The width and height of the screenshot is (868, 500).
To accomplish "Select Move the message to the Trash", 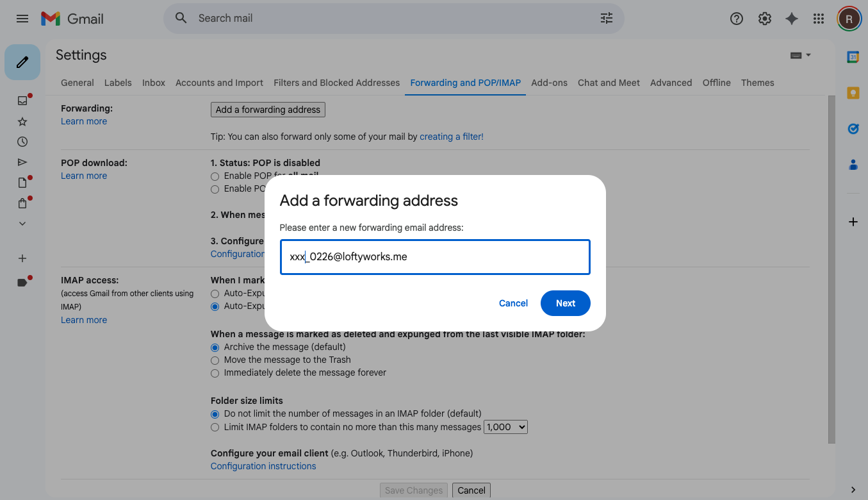I will 215,360.
